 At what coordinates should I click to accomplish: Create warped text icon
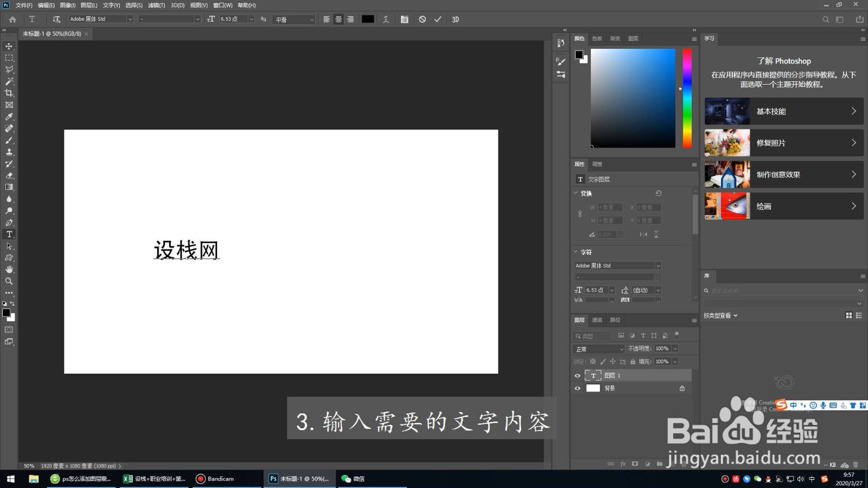(386, 20)
